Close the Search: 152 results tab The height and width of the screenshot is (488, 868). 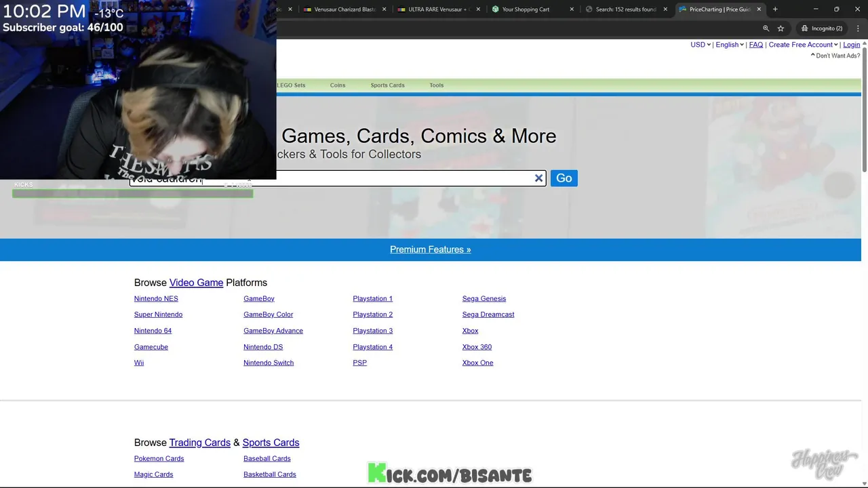(x=665, y=9)
